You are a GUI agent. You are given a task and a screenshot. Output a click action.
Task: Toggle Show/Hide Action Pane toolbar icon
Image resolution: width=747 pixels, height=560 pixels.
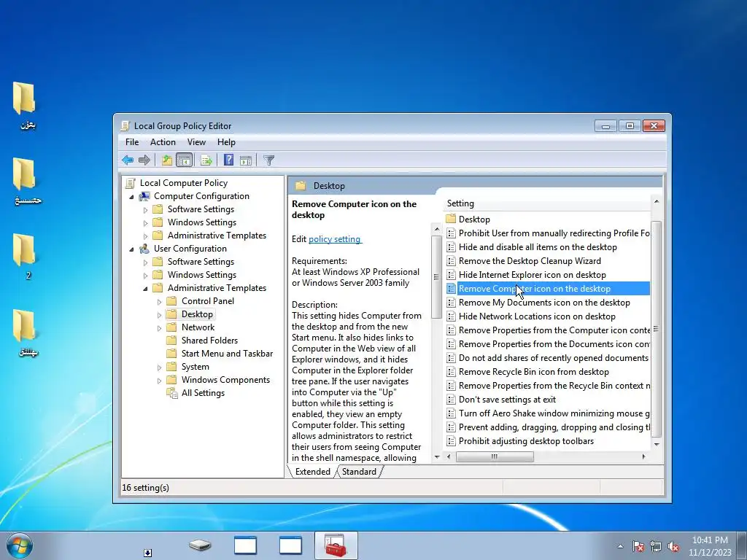pyautogui.click(x=246, y=160)
